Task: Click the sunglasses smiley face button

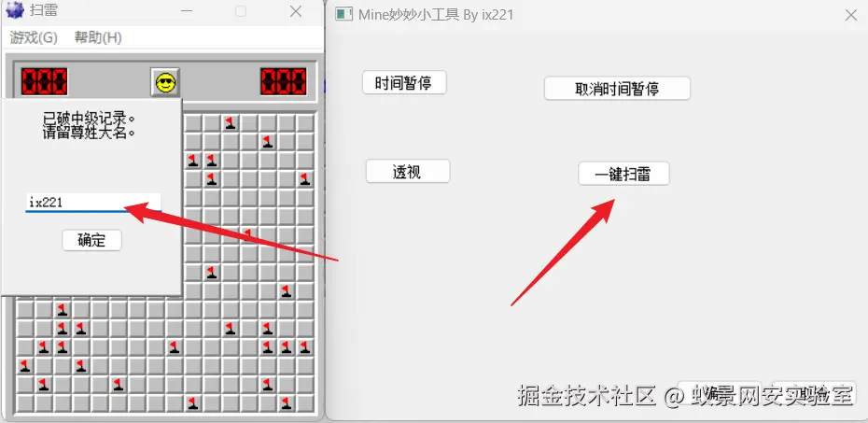Action: [165, 82]
